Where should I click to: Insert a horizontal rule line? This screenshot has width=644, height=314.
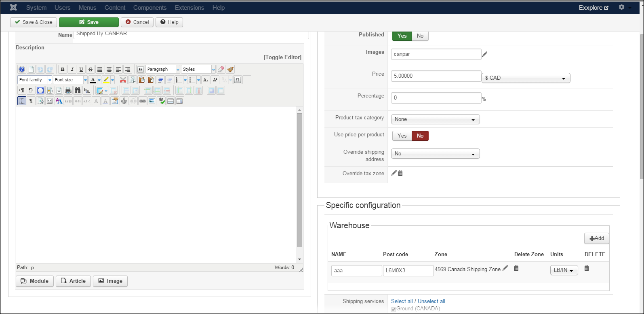click(x=247, y=80)
